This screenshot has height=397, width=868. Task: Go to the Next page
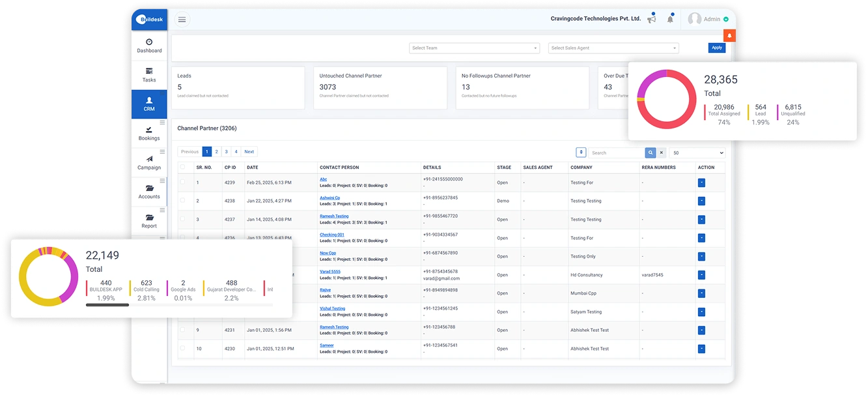tap(249, 152)
